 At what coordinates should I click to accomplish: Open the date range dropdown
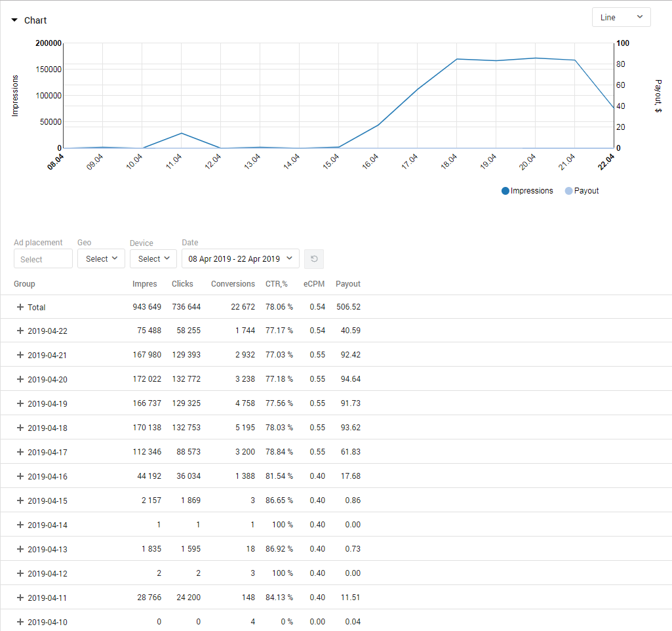coord(241,258)
